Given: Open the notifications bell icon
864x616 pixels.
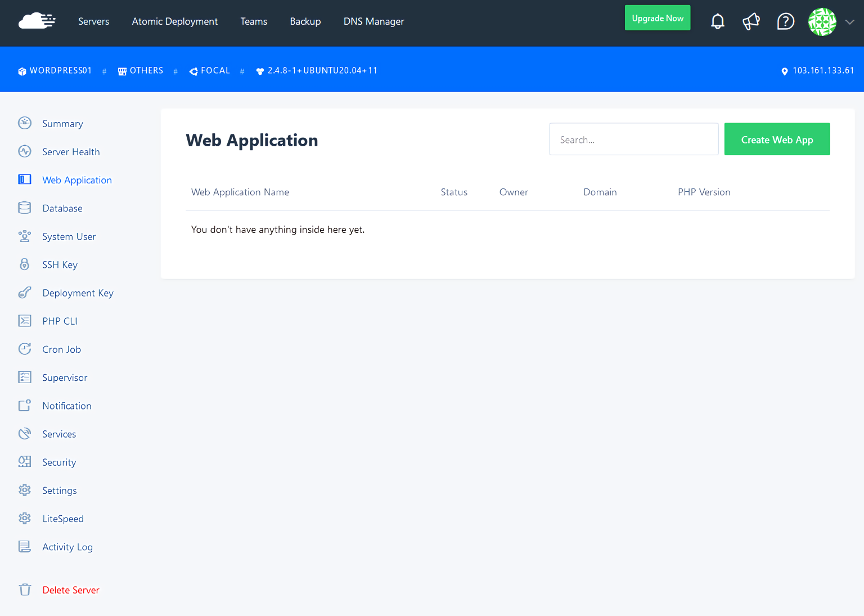Looking at the screenshot, I should [x=718, y=21].
